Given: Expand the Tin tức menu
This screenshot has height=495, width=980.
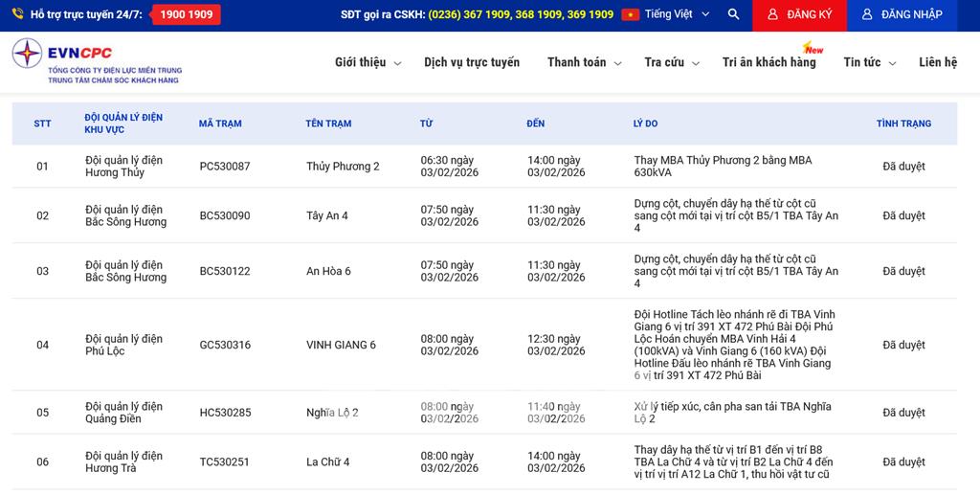Looking at the screenshot, I should pyautogui.click(x=869, y=62).
